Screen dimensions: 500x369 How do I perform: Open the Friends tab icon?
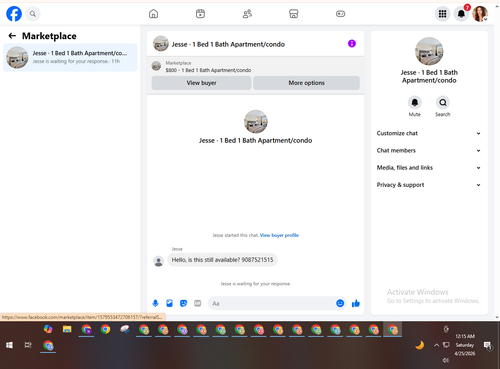(x=247, y=14)
